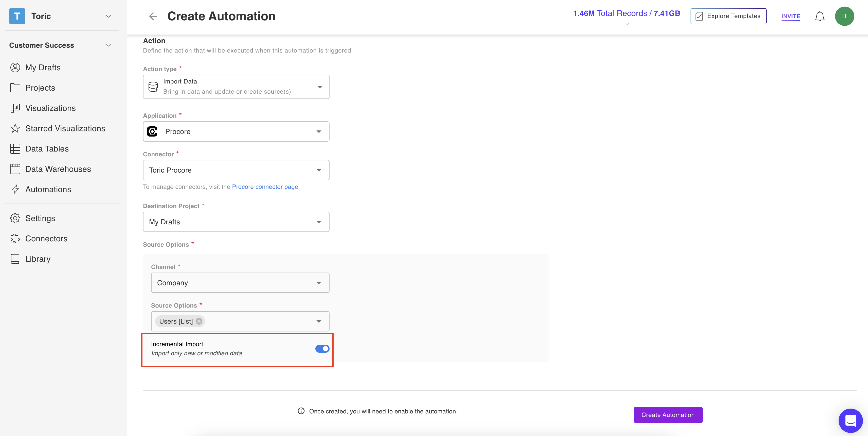Open Automations page

(48, 189)
